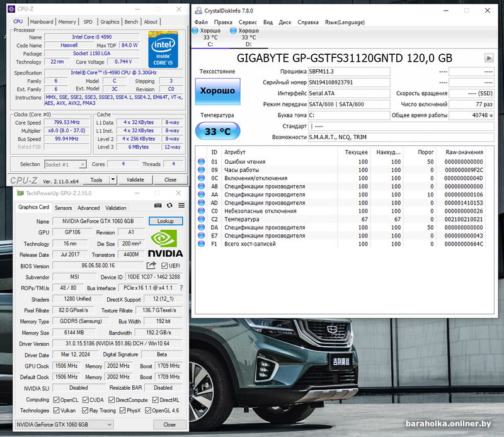Image resolution: width=504 pixels, height=437 pixels.
Task: Click CrystalDiskInfo title bar app icon
Action: click(x=198, y=11)
